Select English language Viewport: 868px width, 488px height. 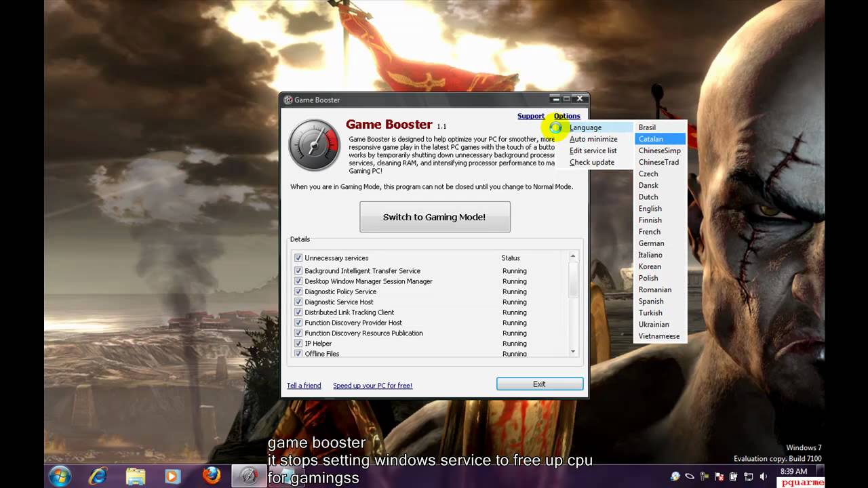[x=660, y=209]
